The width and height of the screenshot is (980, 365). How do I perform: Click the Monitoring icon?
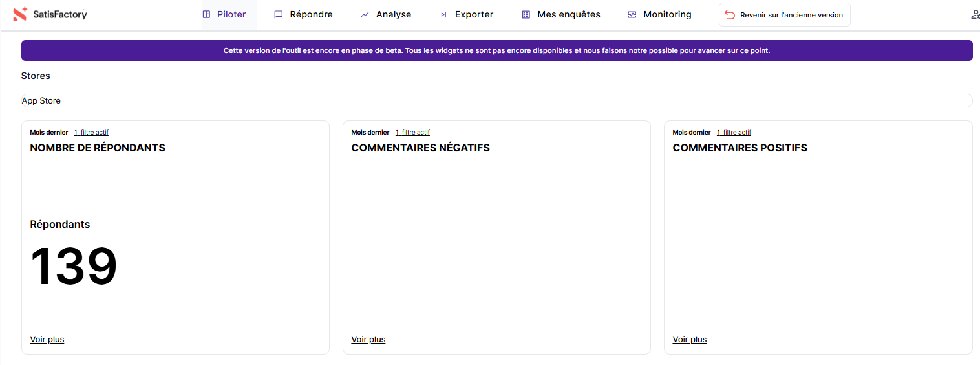click(x=632, y=14)
